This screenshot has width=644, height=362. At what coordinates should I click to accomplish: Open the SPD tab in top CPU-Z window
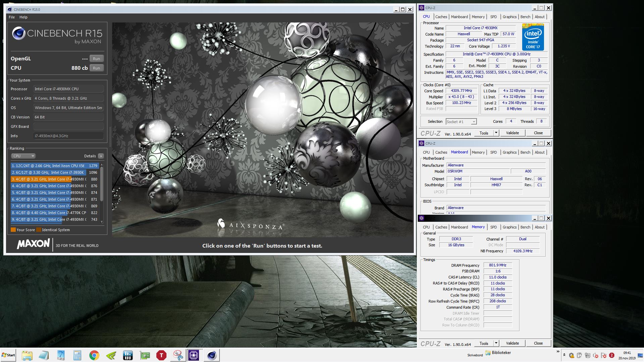point(493,17)
